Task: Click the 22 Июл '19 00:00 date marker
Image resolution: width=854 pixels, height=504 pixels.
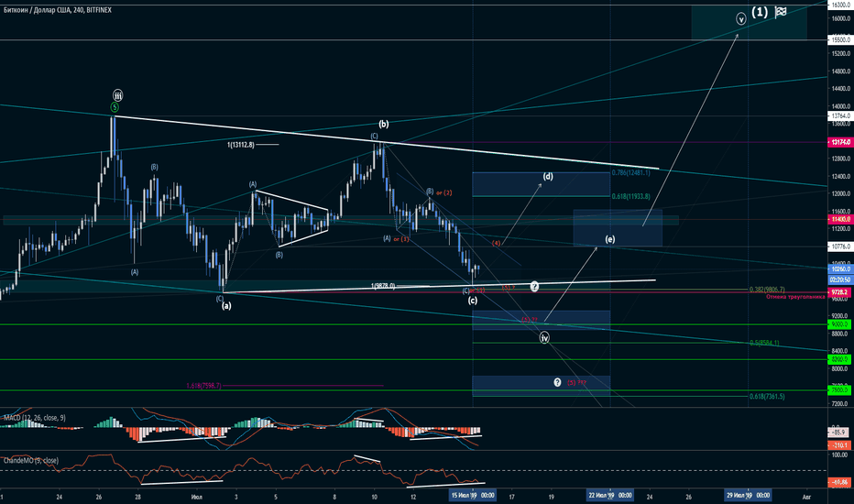Action: coord(610,495)
